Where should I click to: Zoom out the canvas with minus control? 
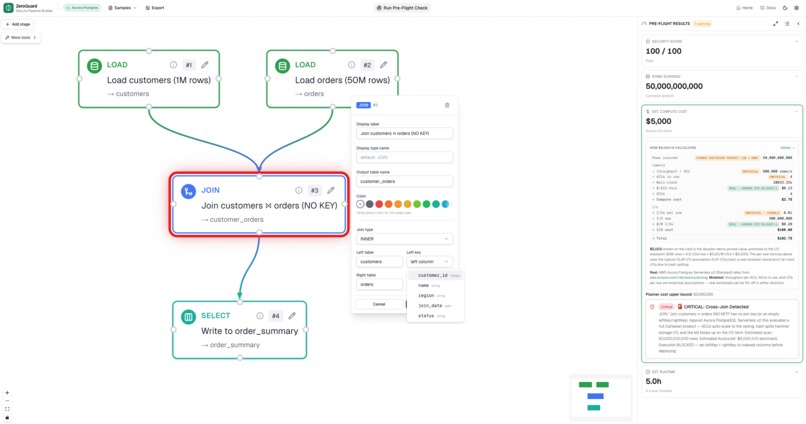(x=7, y=401)
